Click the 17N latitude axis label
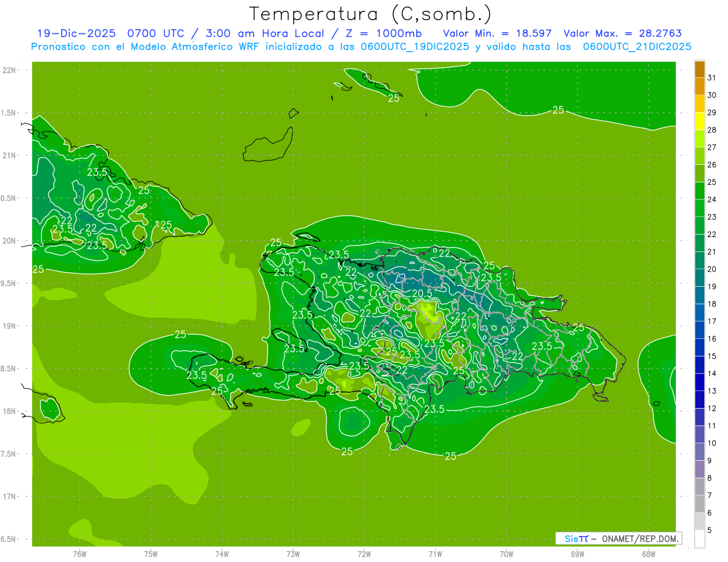728x562 pixels. (10, 497)
